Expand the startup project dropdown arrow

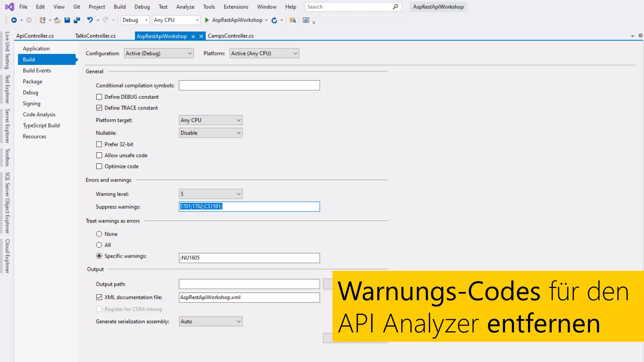click(266, 20)
